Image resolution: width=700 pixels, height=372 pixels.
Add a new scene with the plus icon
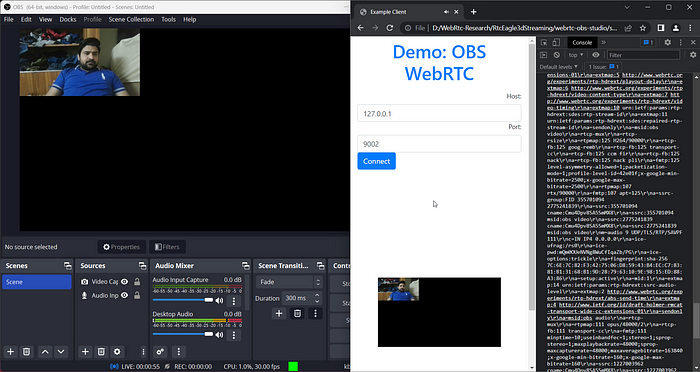tap(11, 352)
